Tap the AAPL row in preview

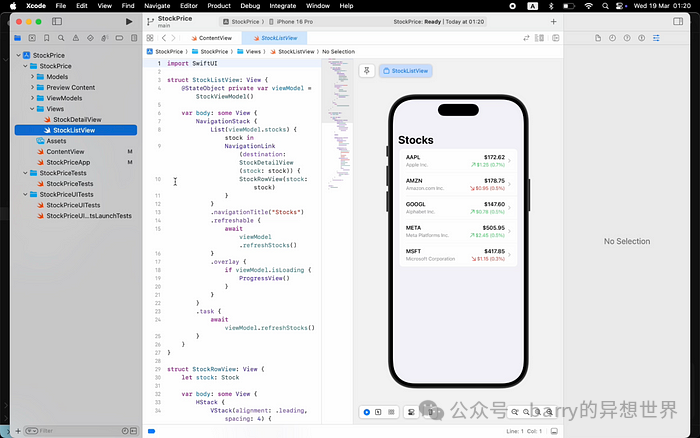[458, 161]
